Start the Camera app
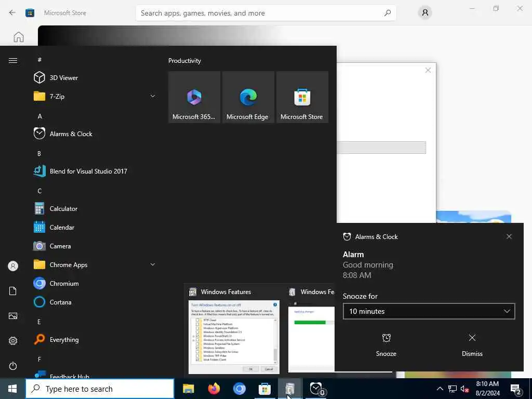This screenshot has width=532, height=399. [x=95, y=246]
